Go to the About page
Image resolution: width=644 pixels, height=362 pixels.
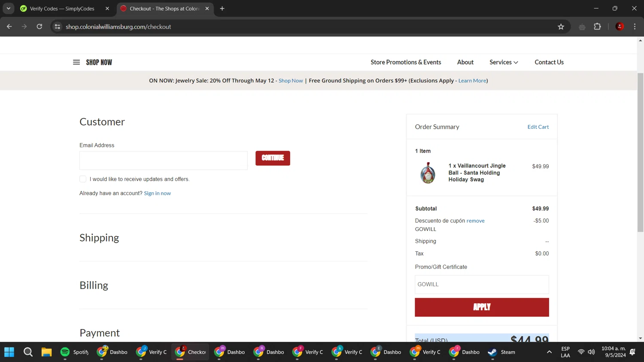465,62
